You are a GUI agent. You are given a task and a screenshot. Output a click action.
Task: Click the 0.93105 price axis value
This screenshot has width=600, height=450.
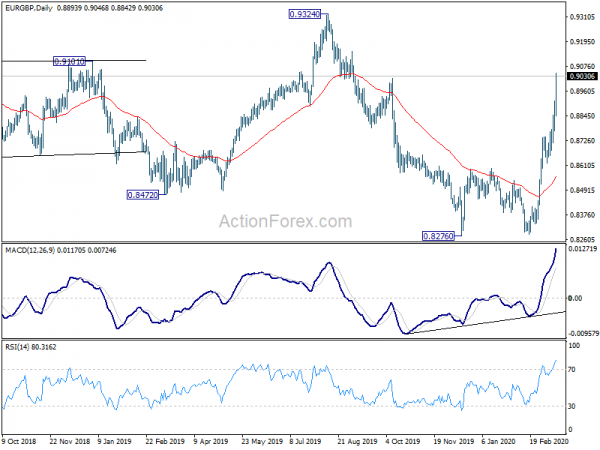click(582, 17)
